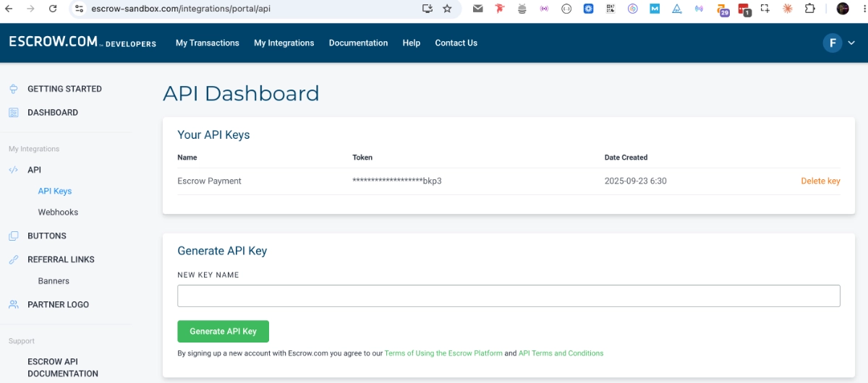Click the API code brackets icon
868x383 pixels.
pyautogui.click(x=14, y=170)
